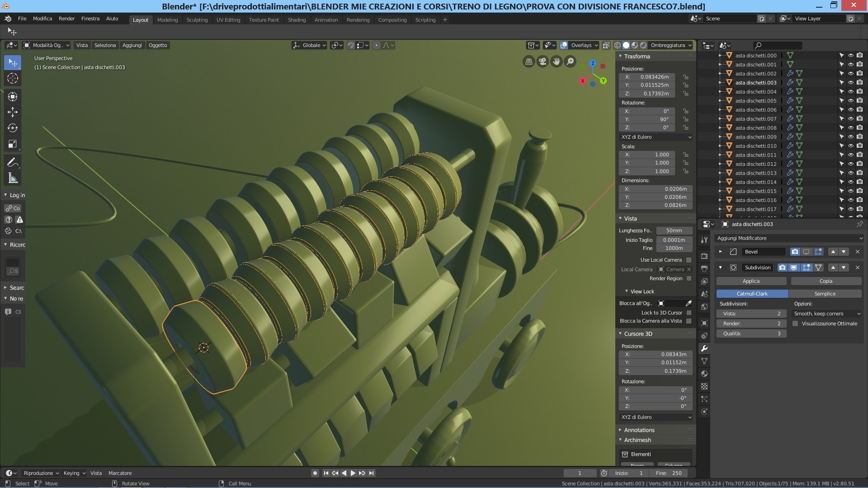Disable render for asta dischetti.010
This screenshot has width=868, height=488.
pos(859,146)
